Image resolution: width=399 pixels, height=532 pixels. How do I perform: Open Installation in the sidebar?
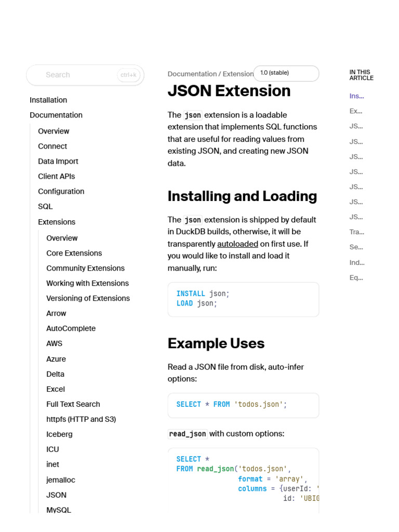click(48, 100)
